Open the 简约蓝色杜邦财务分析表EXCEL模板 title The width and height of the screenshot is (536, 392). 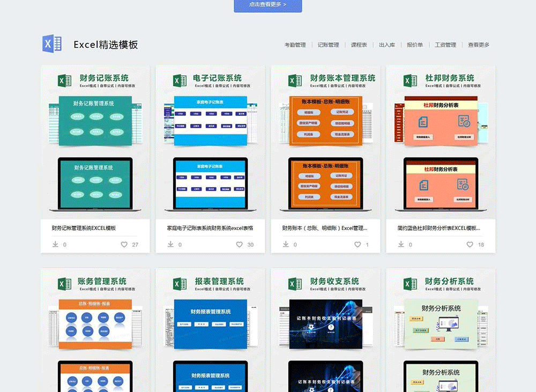tap(438, 228)
